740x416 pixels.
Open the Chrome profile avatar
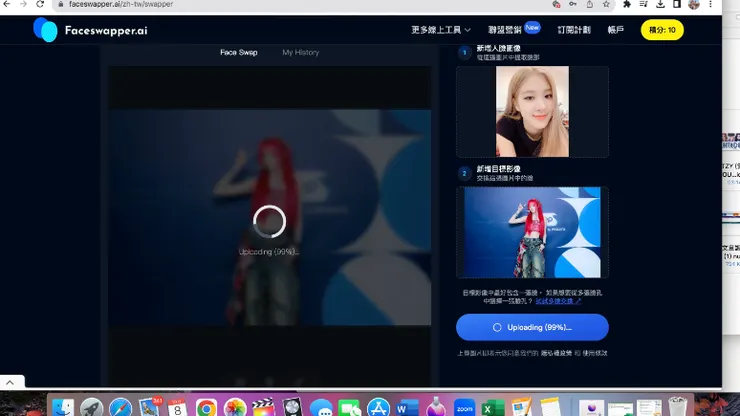694,4
